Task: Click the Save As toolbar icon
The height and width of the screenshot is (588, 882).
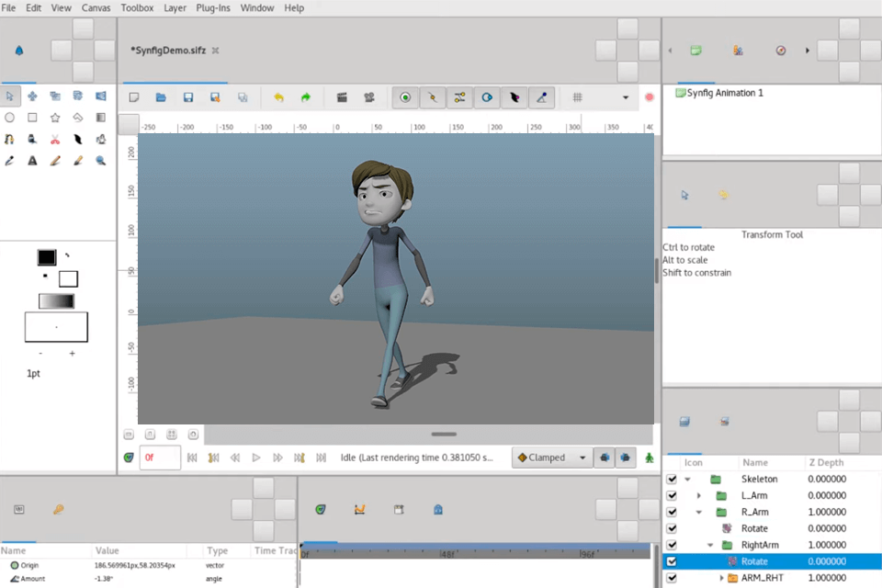Action: click(213, 96)
